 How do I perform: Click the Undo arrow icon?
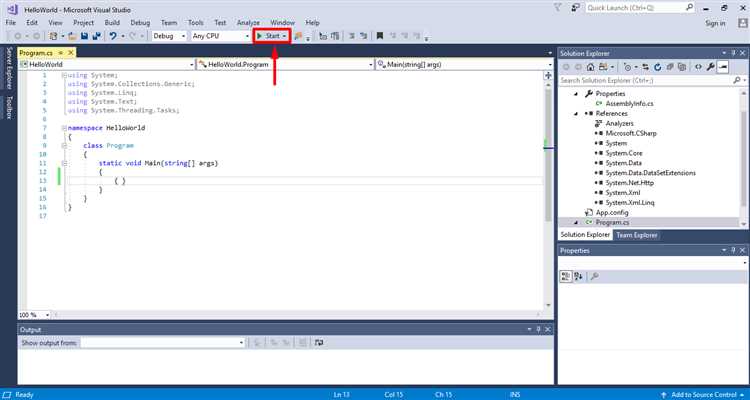pos(113,36)
